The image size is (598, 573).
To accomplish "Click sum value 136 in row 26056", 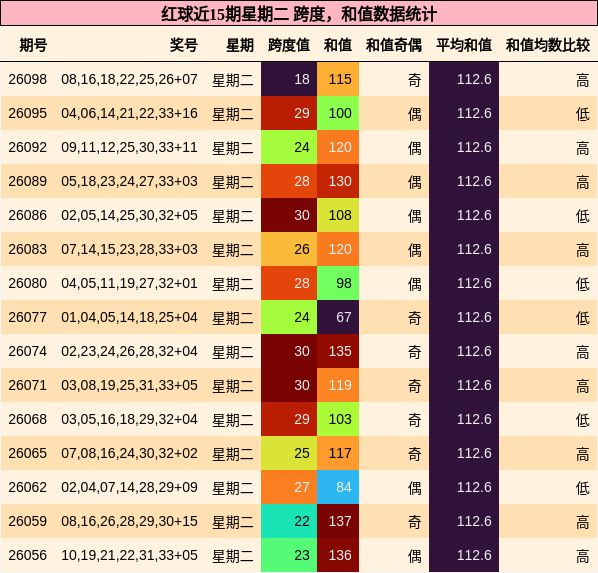I will 338,554.
